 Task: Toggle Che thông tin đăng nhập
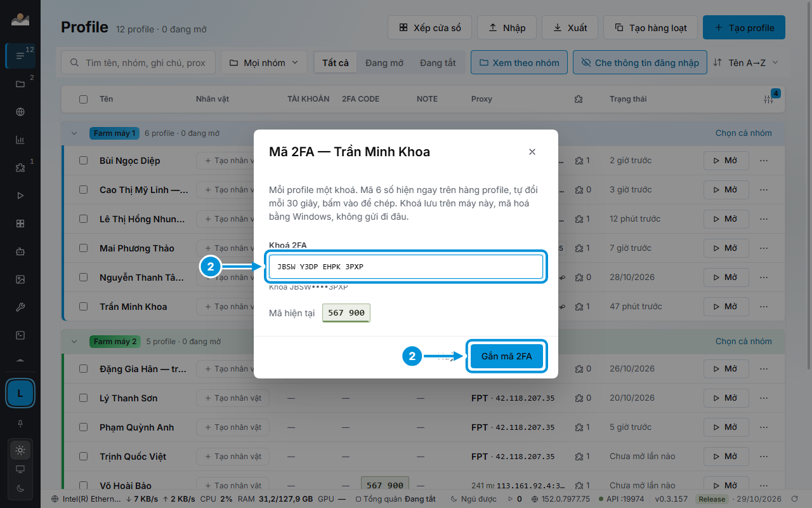click(x=640, y=63)
